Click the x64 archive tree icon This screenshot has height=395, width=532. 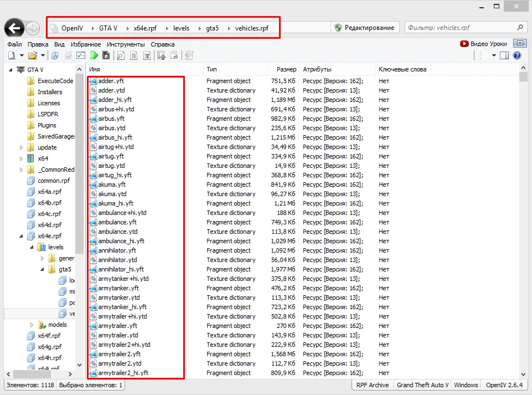[x=30, y=158]
